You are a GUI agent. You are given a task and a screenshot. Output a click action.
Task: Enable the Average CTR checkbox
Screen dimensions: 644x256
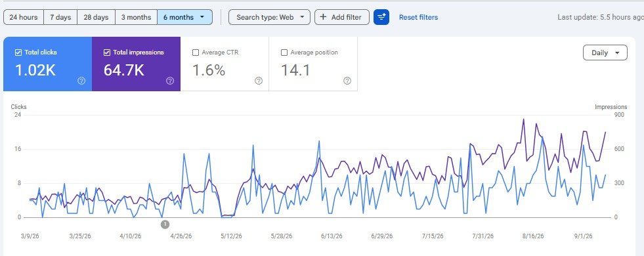point(196,53)
